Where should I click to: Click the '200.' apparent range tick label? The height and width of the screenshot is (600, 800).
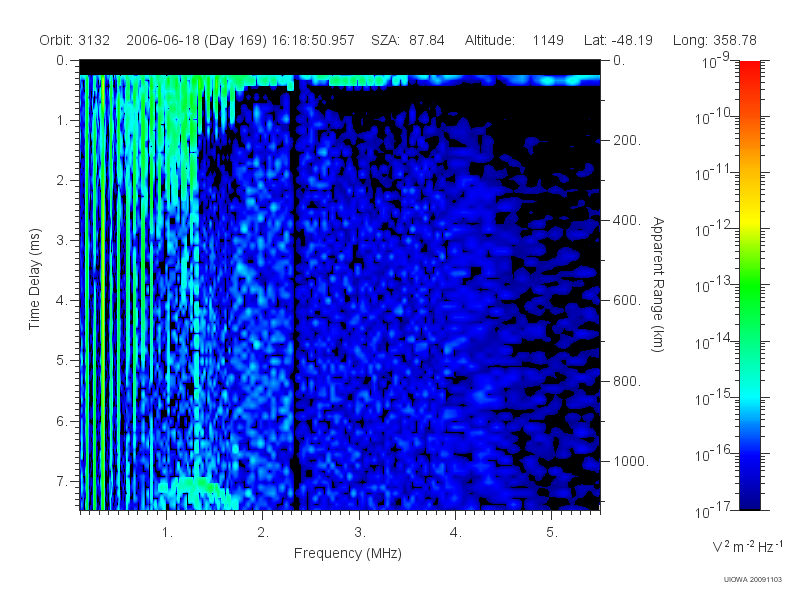627,140
